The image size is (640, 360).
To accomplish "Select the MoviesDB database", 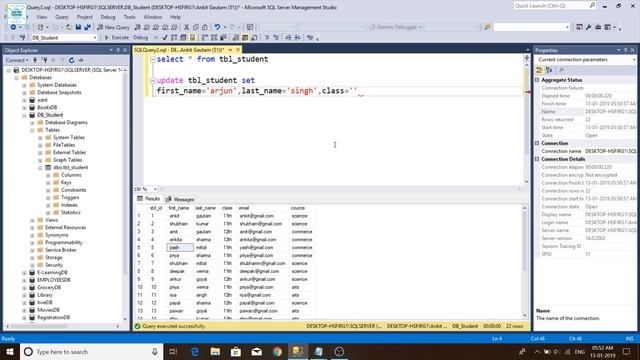I will (x=48, y=310).
